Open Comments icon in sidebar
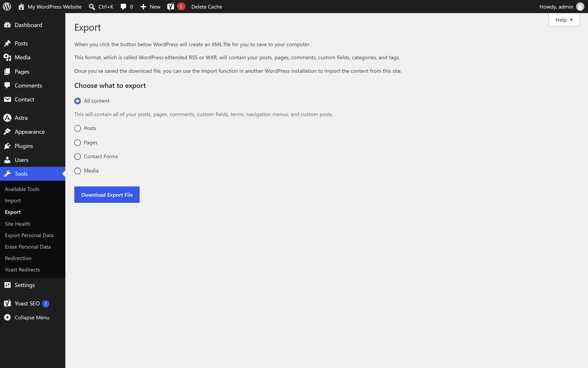588x368 pixels. [7, 85]
